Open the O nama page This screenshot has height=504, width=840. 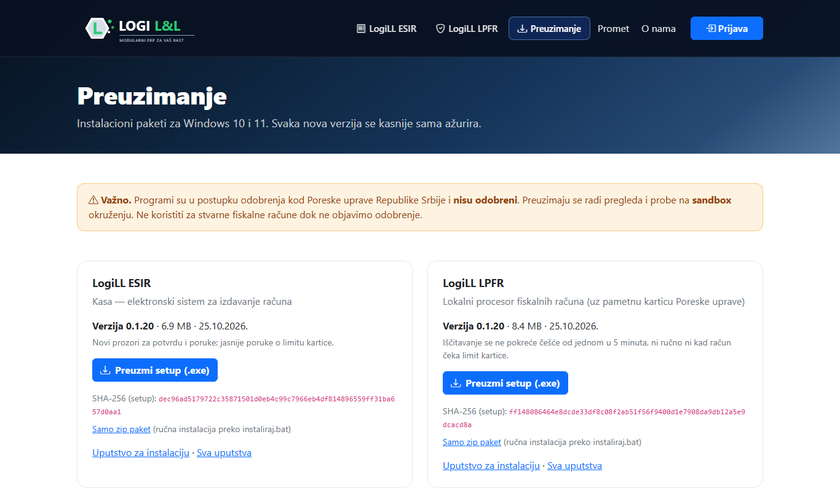point(659,28)
